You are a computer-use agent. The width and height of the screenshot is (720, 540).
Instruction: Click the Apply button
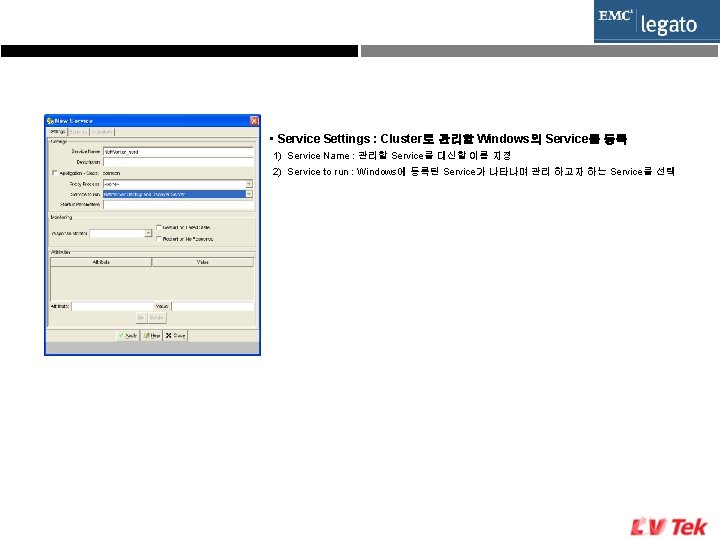[x=128, y=336]
